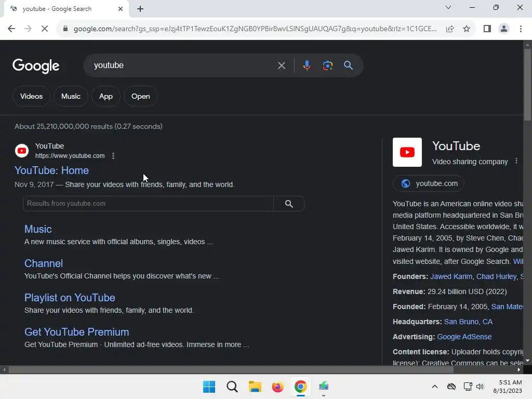
Task: Search by image with Google Lens
Action: coord(327,65)
